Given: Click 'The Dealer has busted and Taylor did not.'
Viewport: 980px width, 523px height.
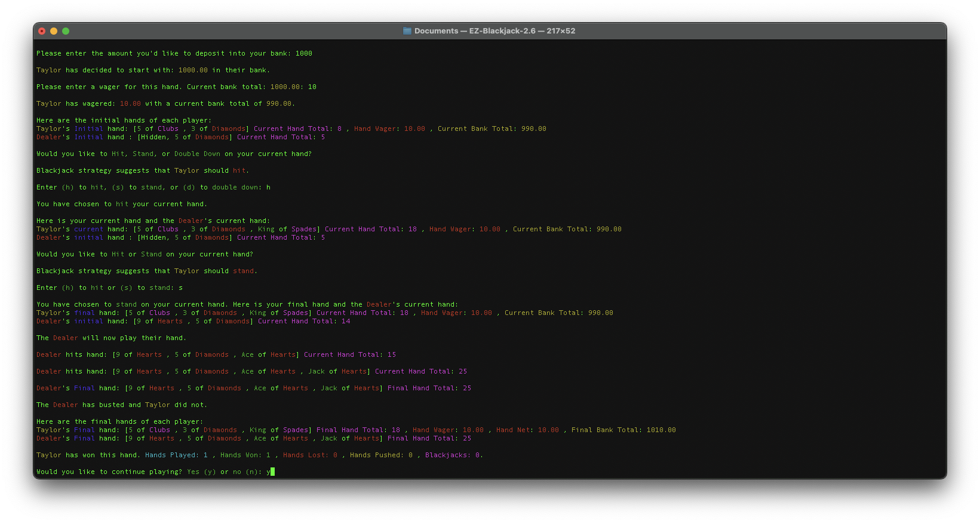Looking at the screenshot, I should (x=122, y=405).
